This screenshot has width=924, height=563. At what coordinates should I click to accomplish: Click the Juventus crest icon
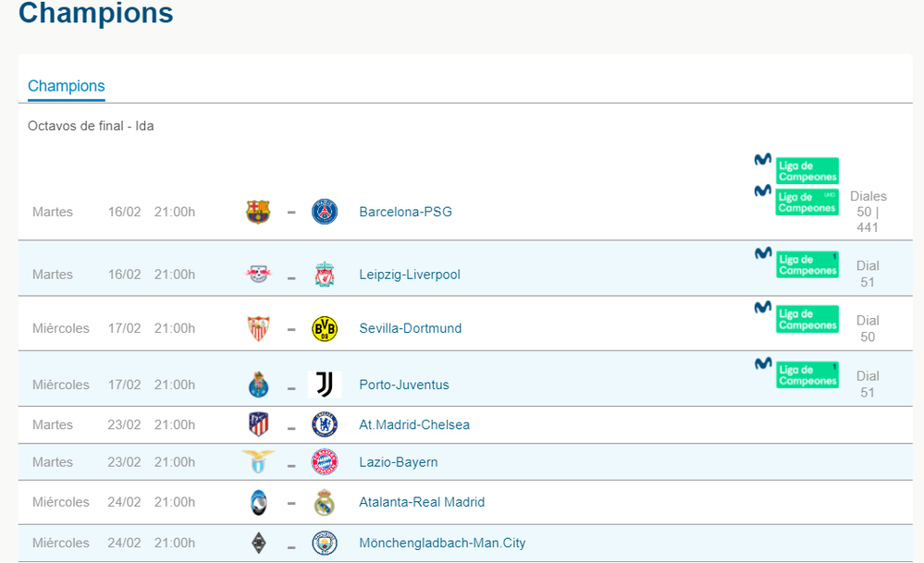[325, 384]
